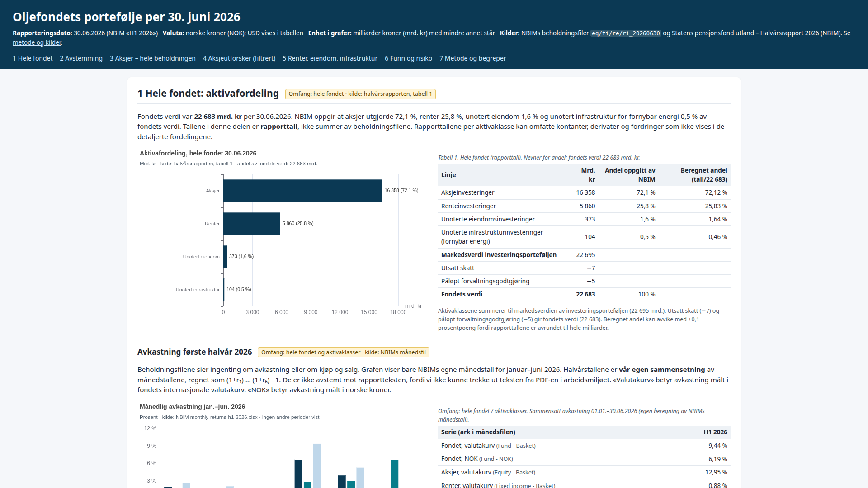Click the '9,44 %' H1 2026 value
Image resolution: width=868 pixels, height=488 pixels.
tap(718, 446)
